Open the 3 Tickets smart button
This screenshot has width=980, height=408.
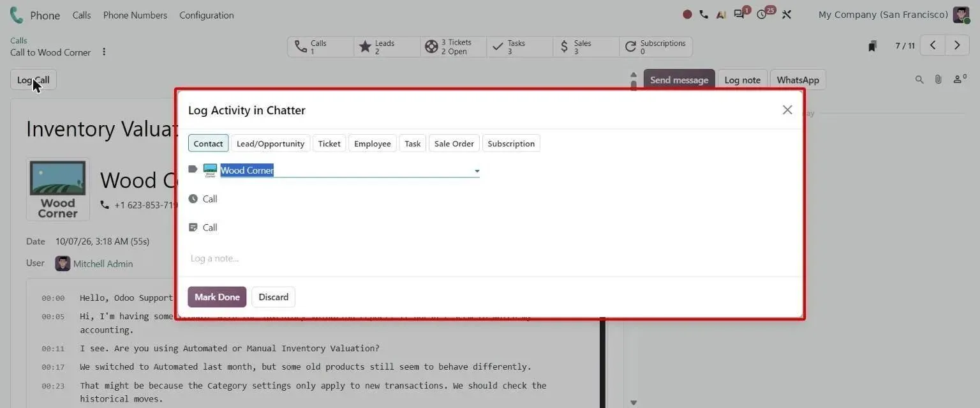(453, 47)
